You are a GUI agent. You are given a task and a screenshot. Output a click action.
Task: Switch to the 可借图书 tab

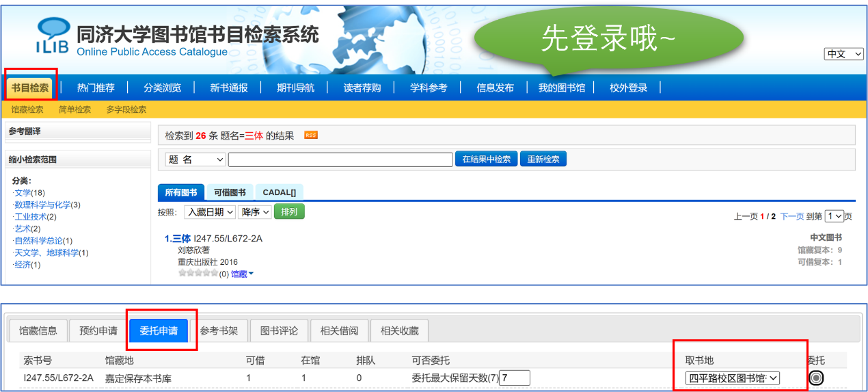pyautogui.click(x=230, y=192)
